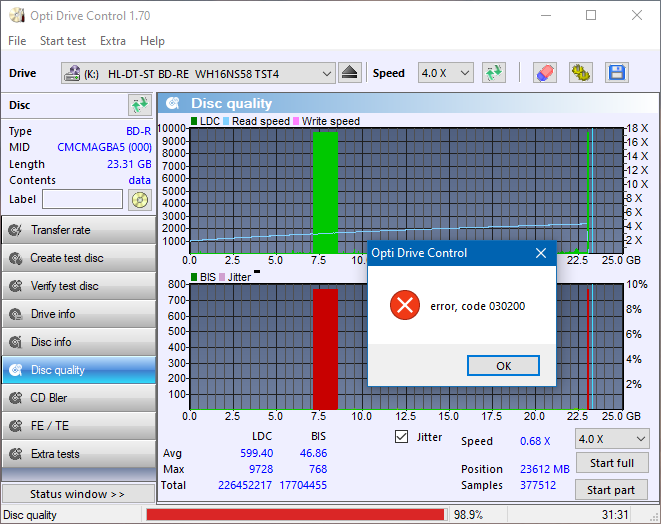Click the Length value 23.31 GB
The image size is (661, 524).
(129, 164)
